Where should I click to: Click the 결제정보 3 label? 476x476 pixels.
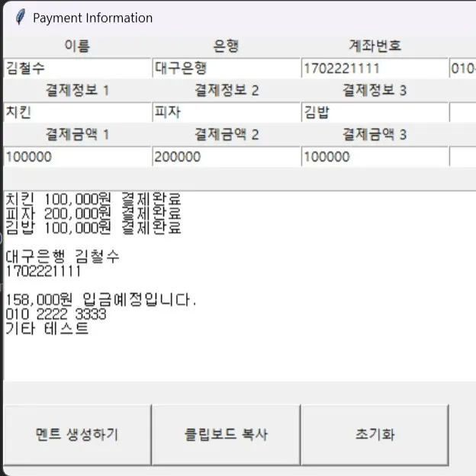375,90
